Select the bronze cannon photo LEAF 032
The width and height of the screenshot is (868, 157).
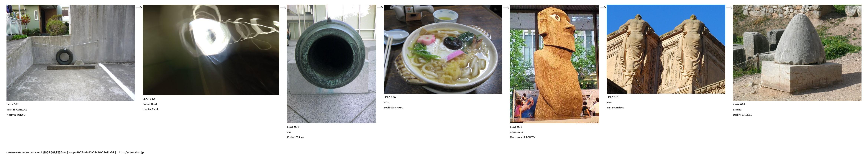pyautogui.click(x=331, y=64)
